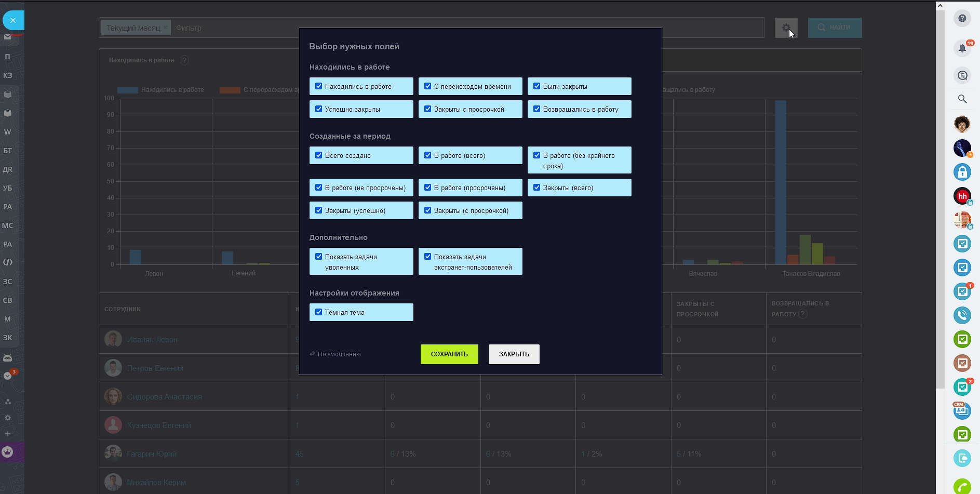Open the search magnifier in right sidebar
Screen dimensions: 980x494
[962, 99]
